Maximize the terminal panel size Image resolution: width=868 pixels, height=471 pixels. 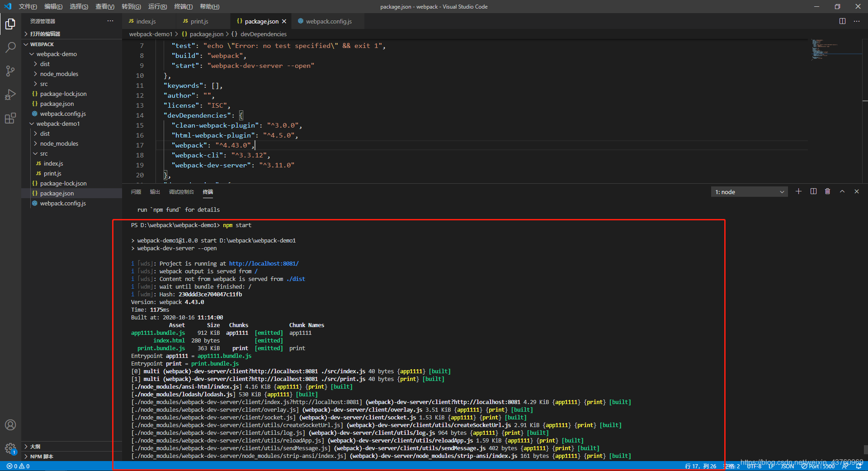[842, 191]
